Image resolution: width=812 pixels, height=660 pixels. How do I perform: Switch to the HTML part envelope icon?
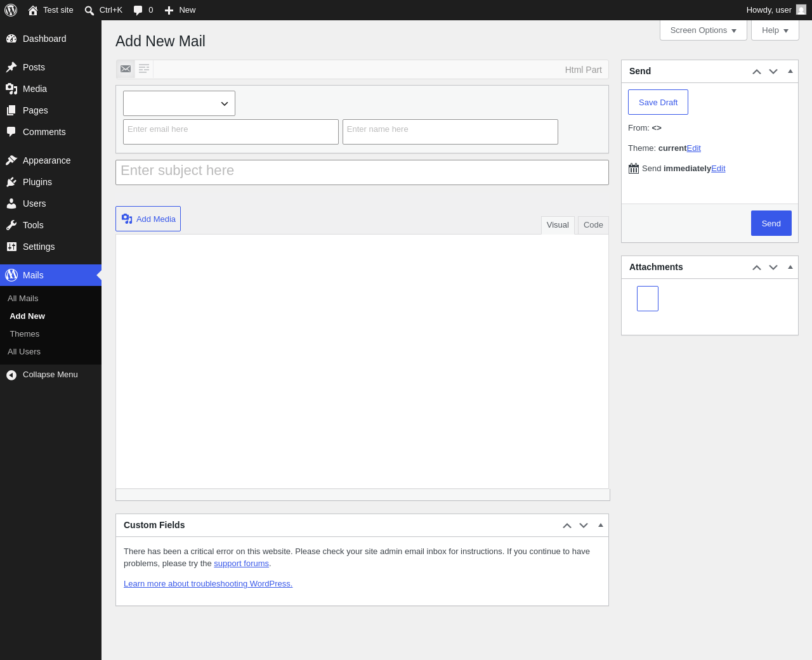point(126,68)
